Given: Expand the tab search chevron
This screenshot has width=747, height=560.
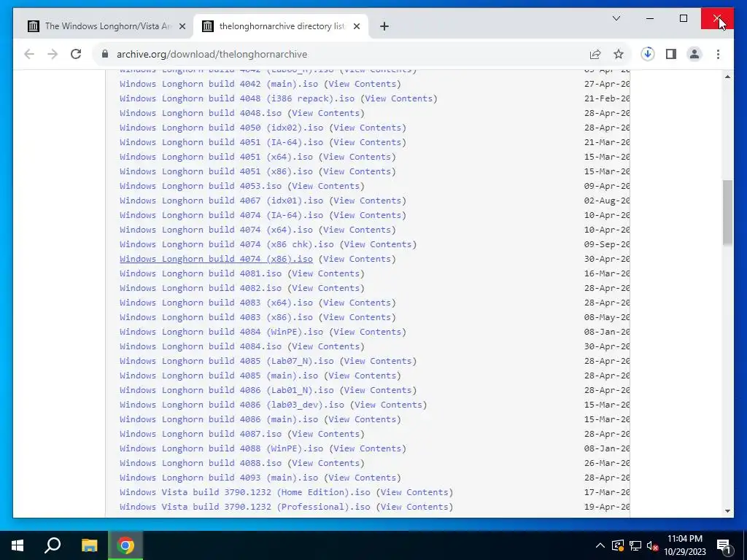Looking at the screenshot, I should click(x=616, y=18).
